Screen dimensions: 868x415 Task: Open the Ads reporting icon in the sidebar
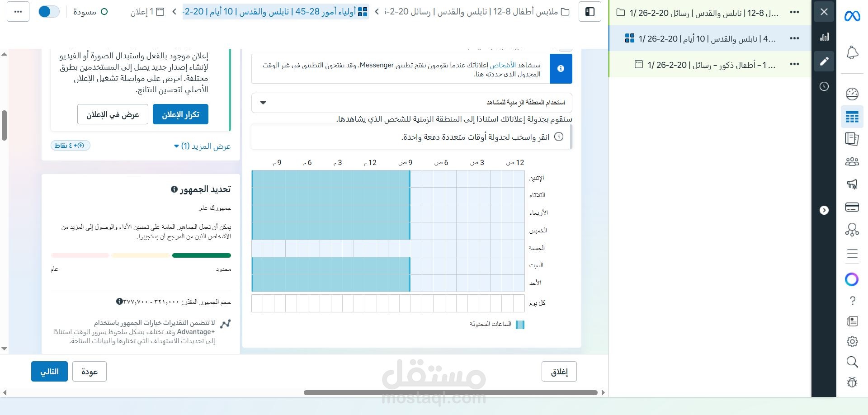[852, 139]
